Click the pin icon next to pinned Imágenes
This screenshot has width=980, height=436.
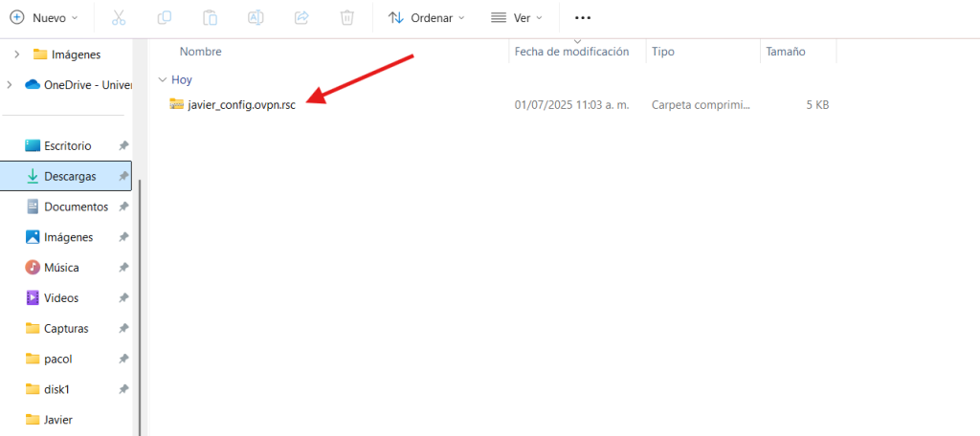click(x=123, y=237)
